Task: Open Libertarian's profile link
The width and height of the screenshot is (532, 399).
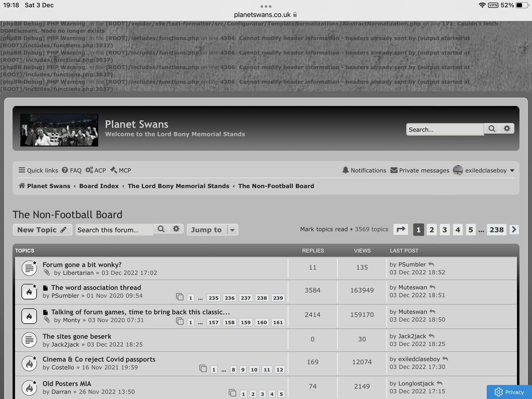Action: tap(78, 273)
